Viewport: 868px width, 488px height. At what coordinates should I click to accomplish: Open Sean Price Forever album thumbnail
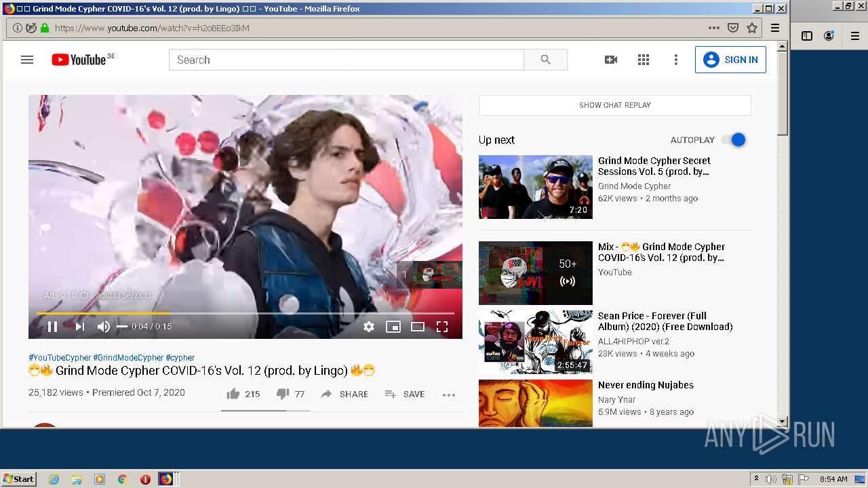pyautogui.click(x=536, y=342)
